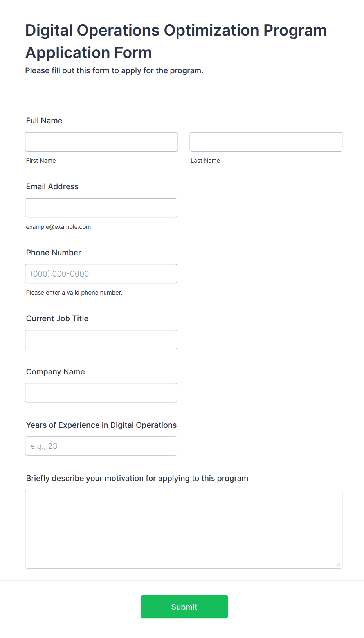
Task: Click the Last Name sublabel
Action: (x=205, y=161)
